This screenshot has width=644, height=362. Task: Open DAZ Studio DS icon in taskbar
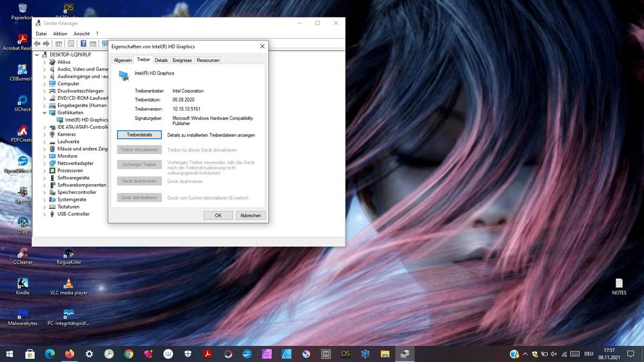(346, 354)
